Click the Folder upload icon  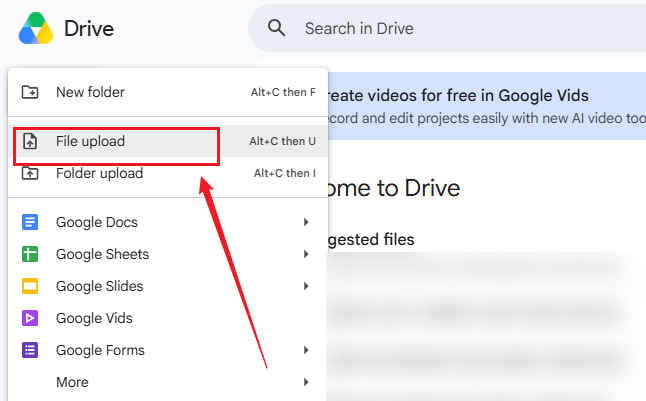(x=30, y=173)
